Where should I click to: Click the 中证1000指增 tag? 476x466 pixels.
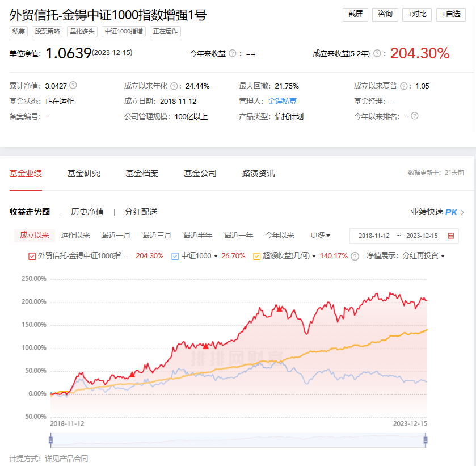pos(124,32)
